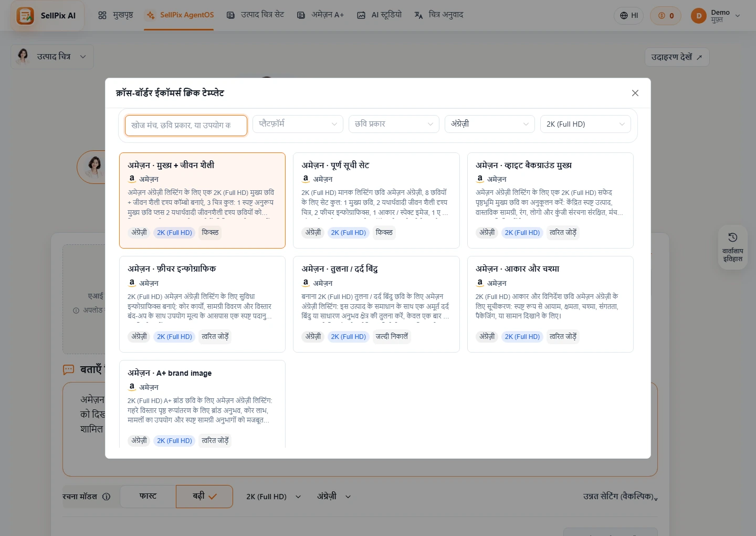
Task: Expand the अंग्रेज़ी language dropdown in dialog
Action: coord(489,124)
